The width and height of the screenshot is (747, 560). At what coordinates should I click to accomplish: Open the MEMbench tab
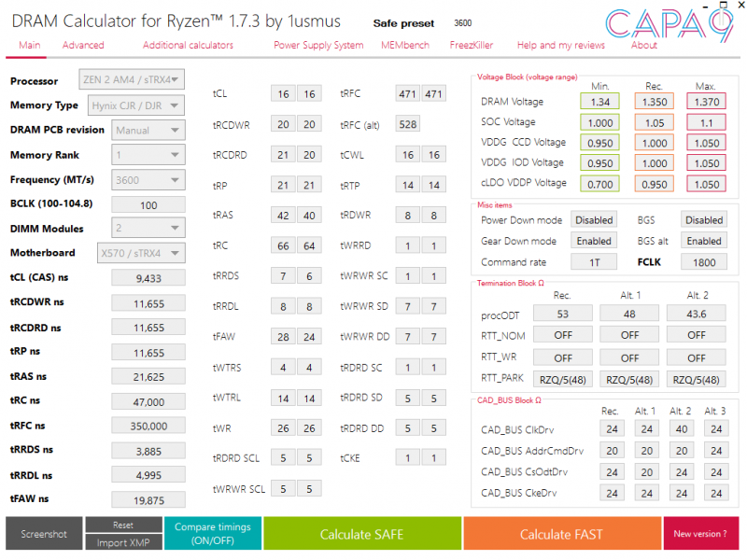click(405, 45)
